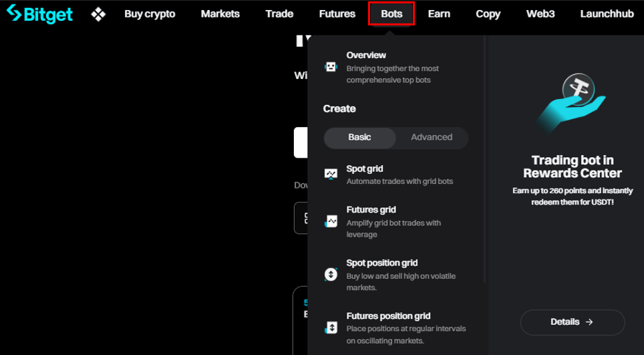
Task: Click the Spot position grid icon
Action: 331,274
